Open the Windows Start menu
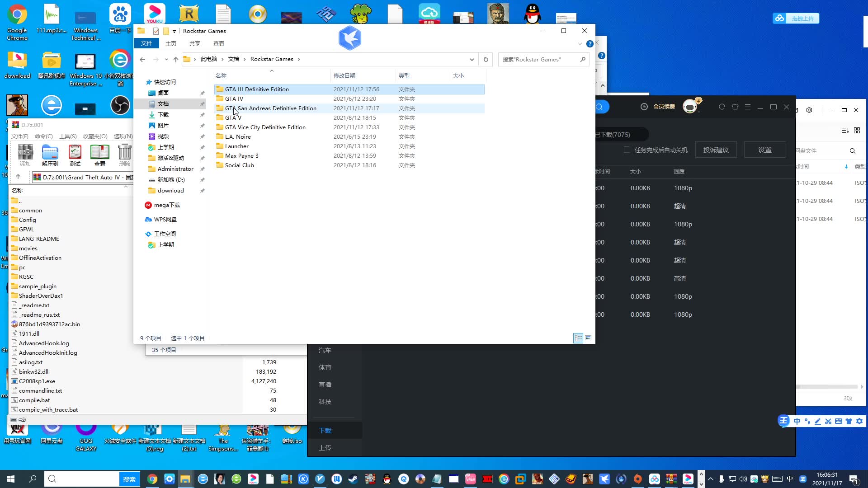This screenshot has height=488, width=868. pyautogui.click(x=11, y=479)
